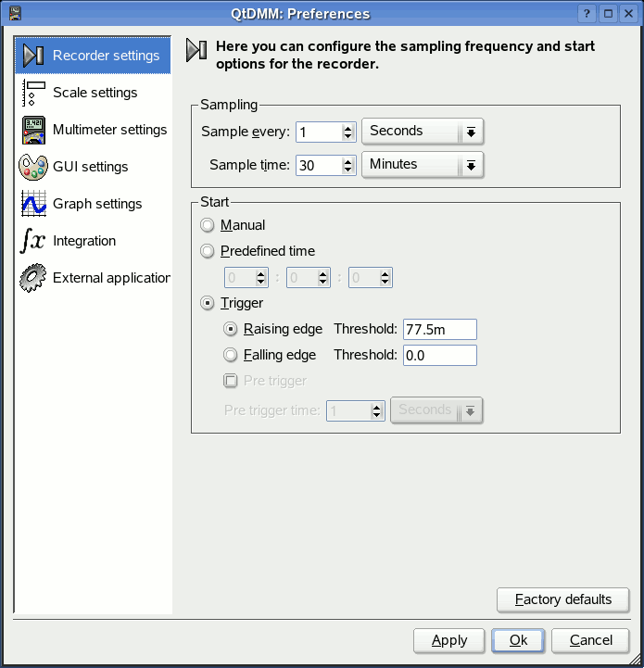Viewport: 644px width, 668px height.
Task: Click the Multimeter settings device icon
Action: click(x=33, y=130)
